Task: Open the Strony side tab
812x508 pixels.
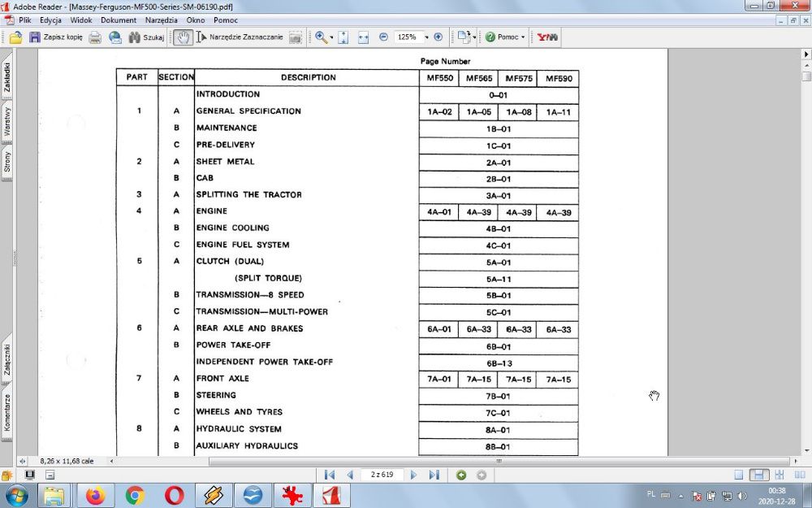Action: (6, 163)
